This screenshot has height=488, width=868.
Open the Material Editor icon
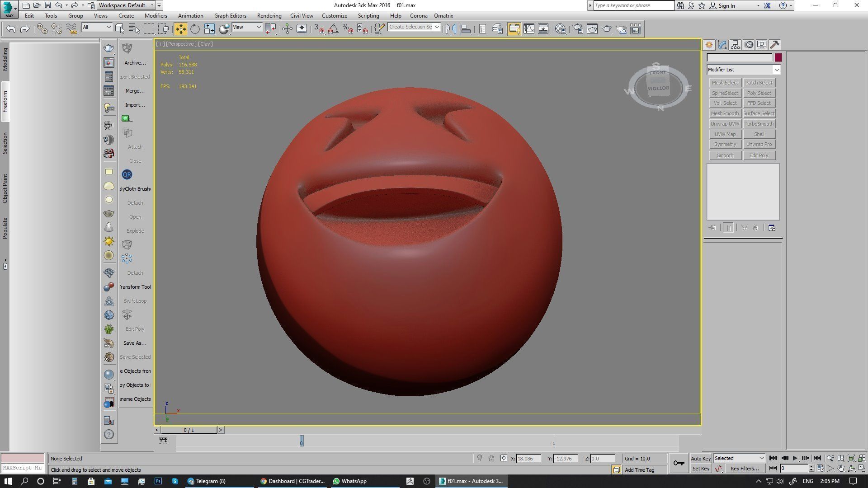coord(561,29)
